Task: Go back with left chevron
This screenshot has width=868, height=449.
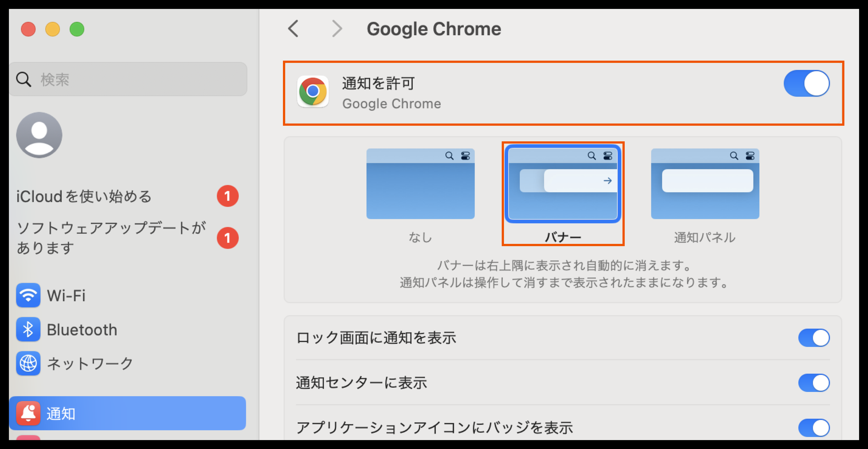Action: point(293,29)
